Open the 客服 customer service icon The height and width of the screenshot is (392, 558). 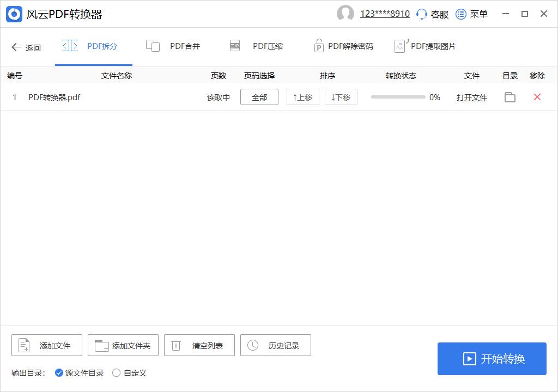click(x=422, y=14)
